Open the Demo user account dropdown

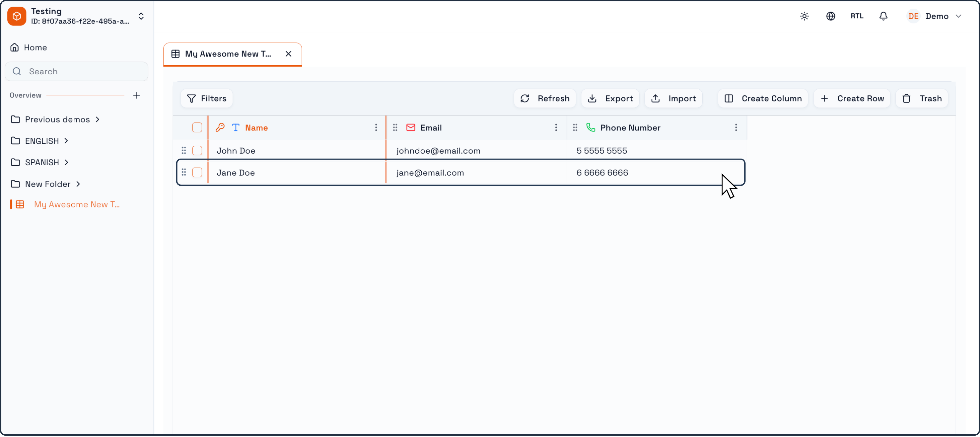(934, 16)
